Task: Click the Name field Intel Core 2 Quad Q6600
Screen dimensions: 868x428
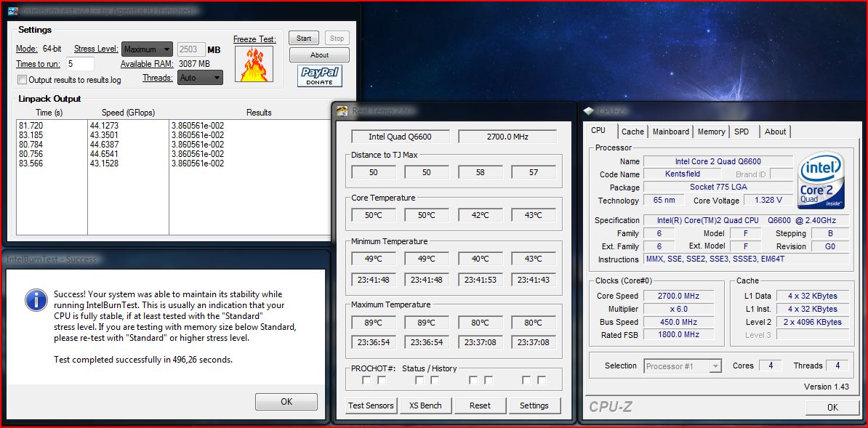Action: point(718,161)
